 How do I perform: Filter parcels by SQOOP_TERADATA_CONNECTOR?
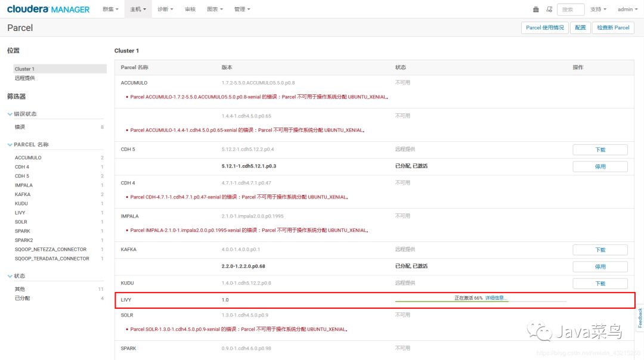[52, 259]
